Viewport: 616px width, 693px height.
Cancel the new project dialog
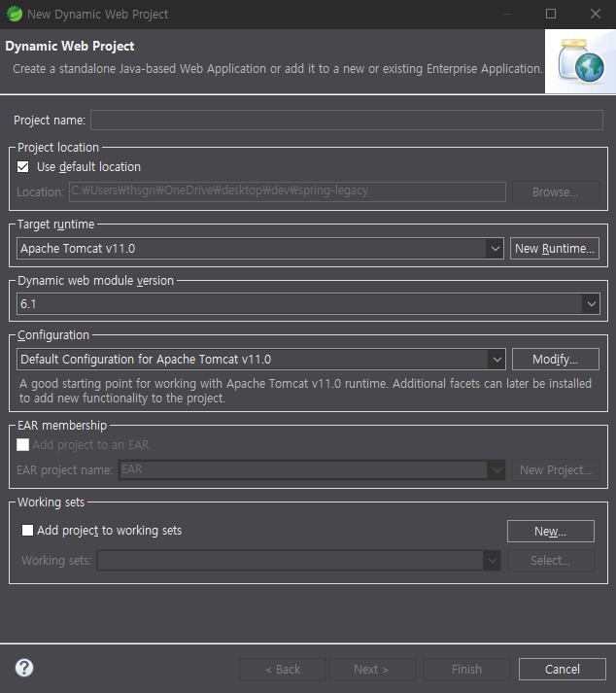[x=562, y=669]
